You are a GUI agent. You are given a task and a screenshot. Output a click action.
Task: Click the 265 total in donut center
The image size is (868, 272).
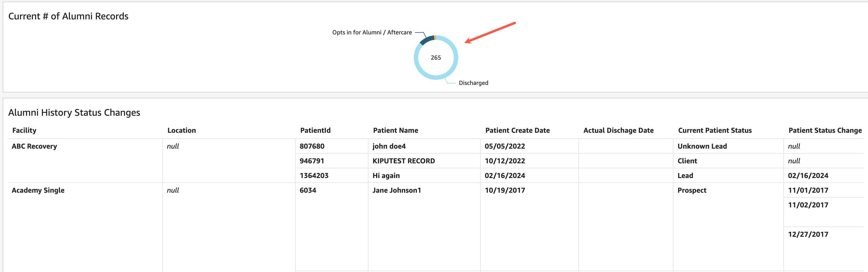(436, 58)
